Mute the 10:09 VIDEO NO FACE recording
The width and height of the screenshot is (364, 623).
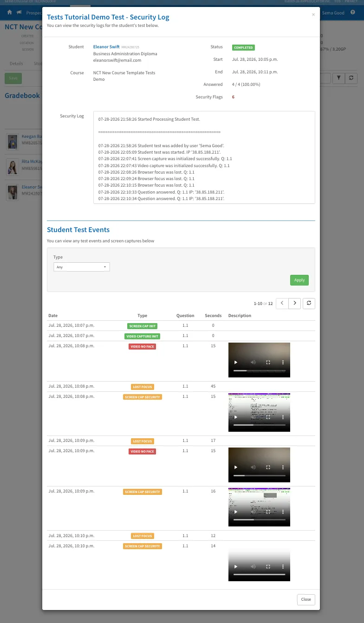253,467
